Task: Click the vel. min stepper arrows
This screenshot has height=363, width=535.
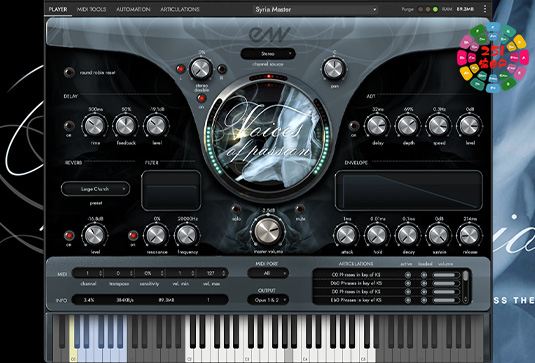Action: tap(193, 273)
